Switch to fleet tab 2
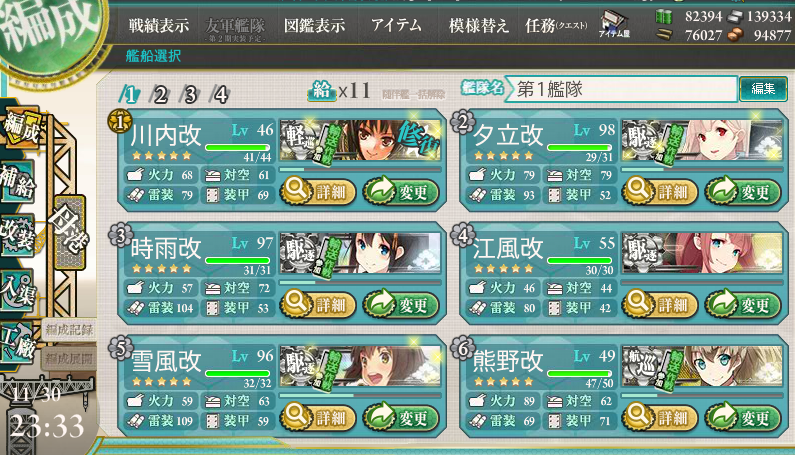The width and height of the screenshot is (795, 459). click(160, 94)
